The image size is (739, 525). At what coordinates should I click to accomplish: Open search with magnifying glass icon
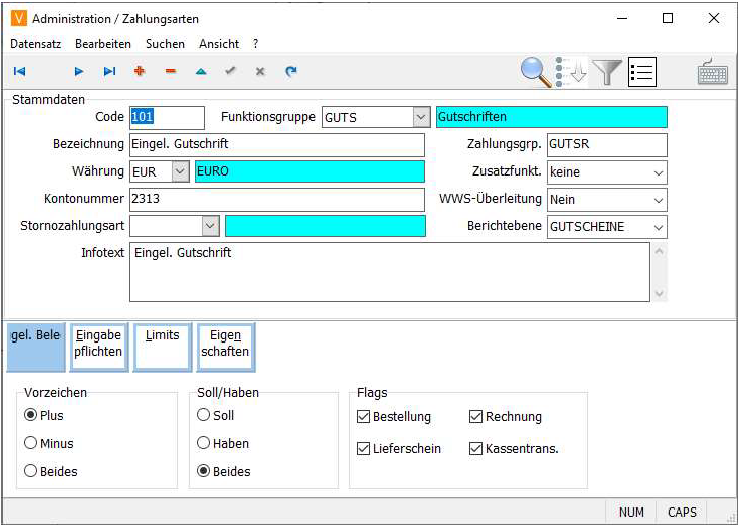536,71
